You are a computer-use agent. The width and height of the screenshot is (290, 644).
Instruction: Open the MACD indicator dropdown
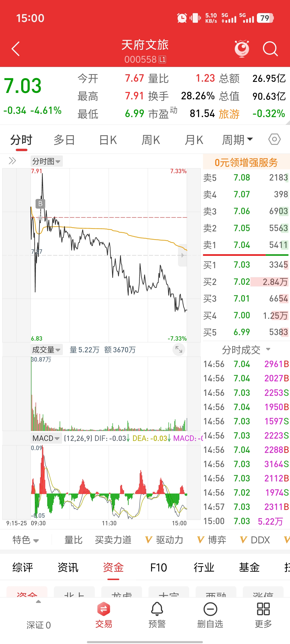pos(46,438)
